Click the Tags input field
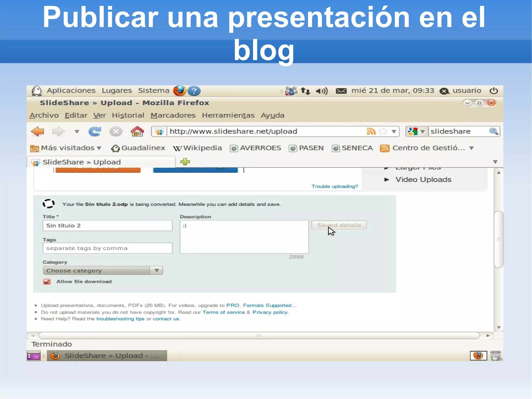Viewport: 532px width, 399px height. 107,248
